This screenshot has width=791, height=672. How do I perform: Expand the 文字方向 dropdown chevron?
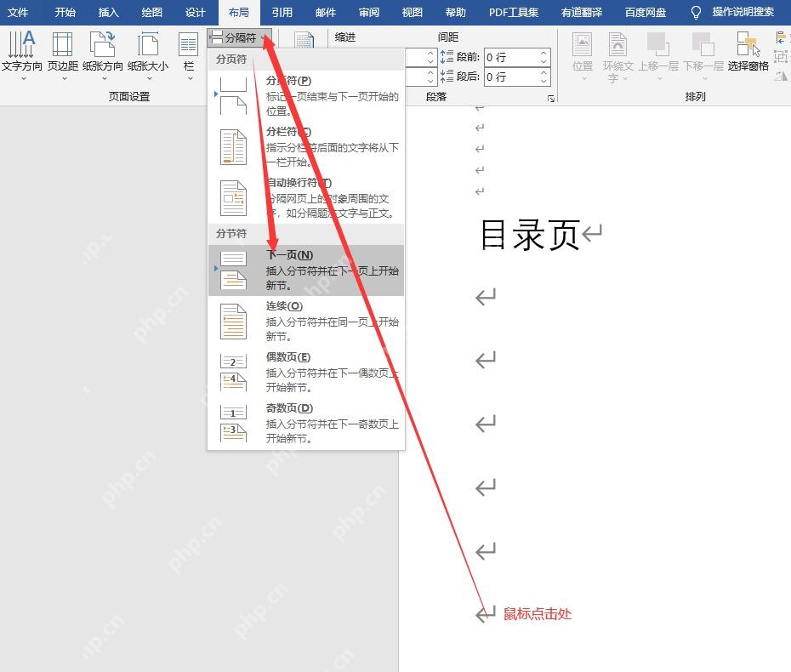(x=23, y=79)
